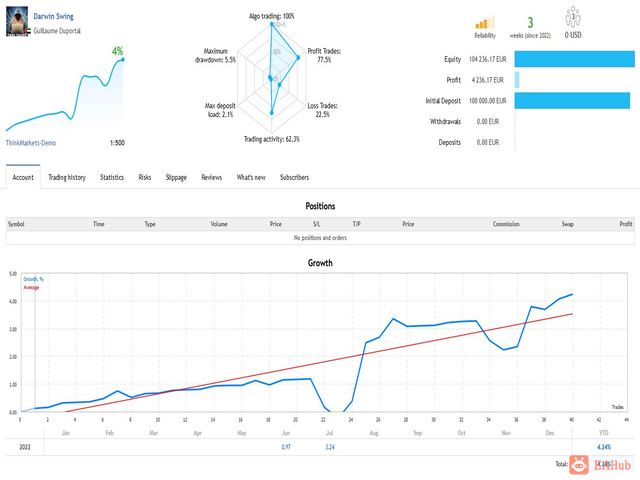Click the 0 USD subscriber funds value
This screenshot has width=640, height=480.
coord(573,35)
